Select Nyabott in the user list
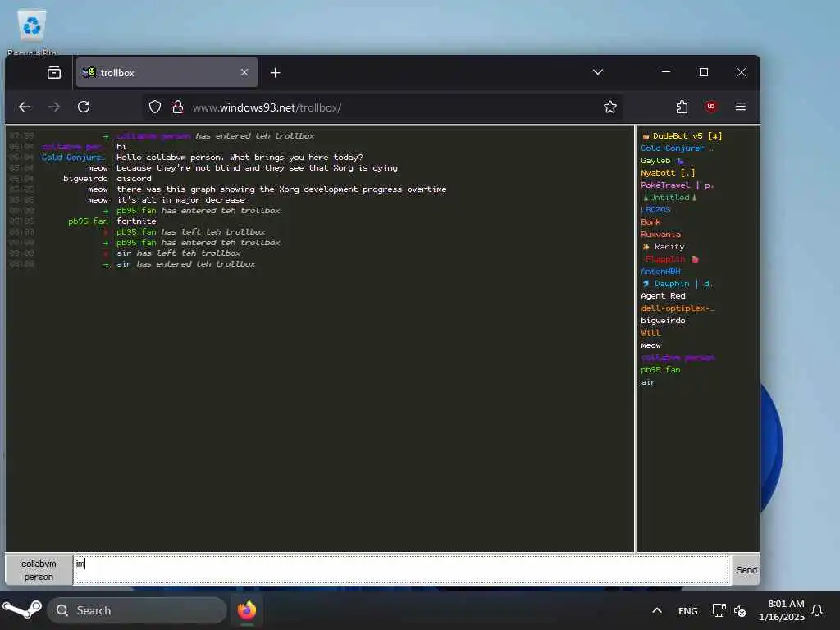 [668, 173]
